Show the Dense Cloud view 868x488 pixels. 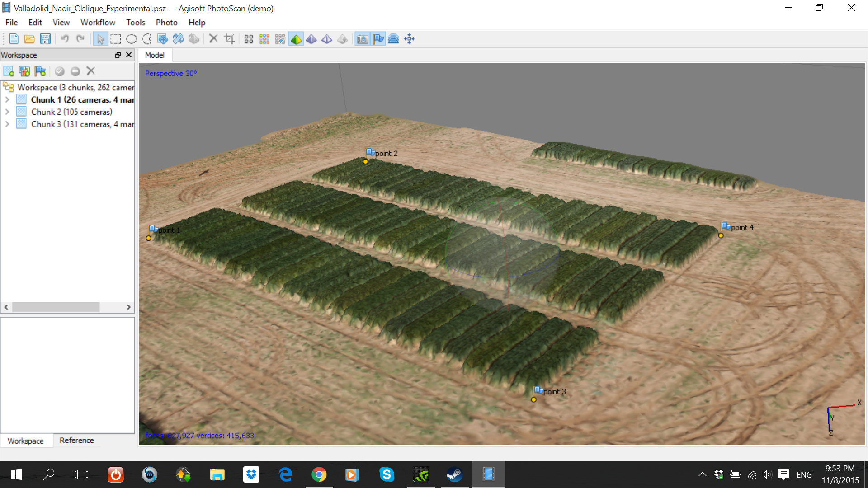pos(264,39)
